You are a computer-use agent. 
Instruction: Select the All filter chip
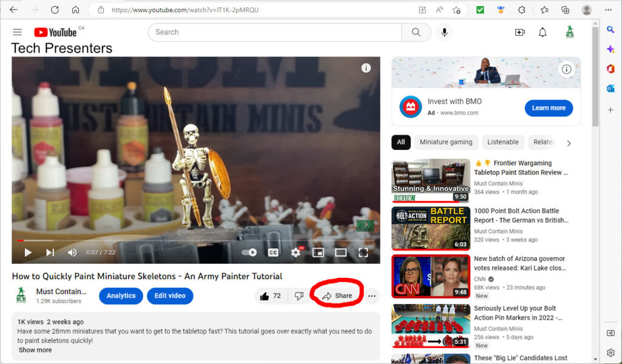pos(401,142)
